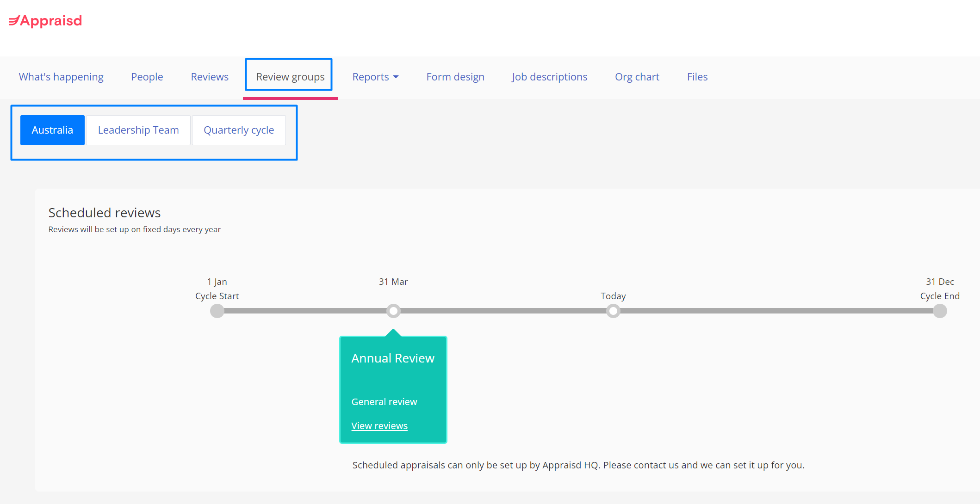Go to Job descriptions
The height and width of the screenshot is (504, 980).
click(550, 77)
